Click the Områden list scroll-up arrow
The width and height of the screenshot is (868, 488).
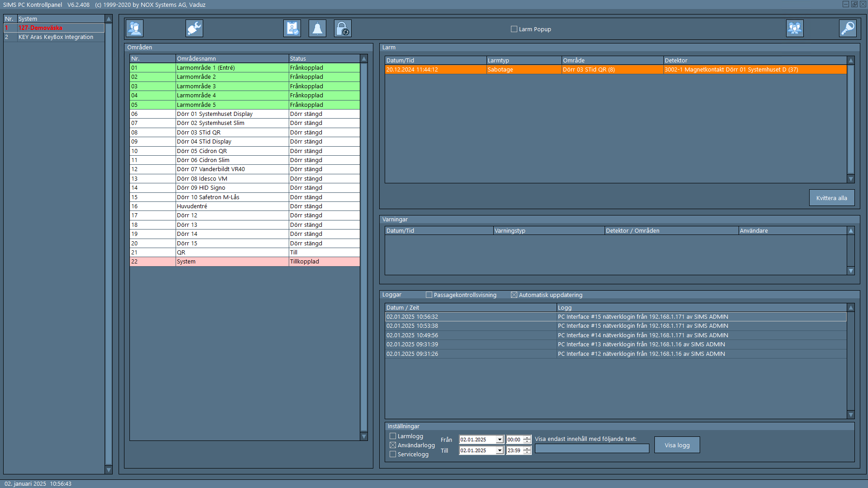364,59
